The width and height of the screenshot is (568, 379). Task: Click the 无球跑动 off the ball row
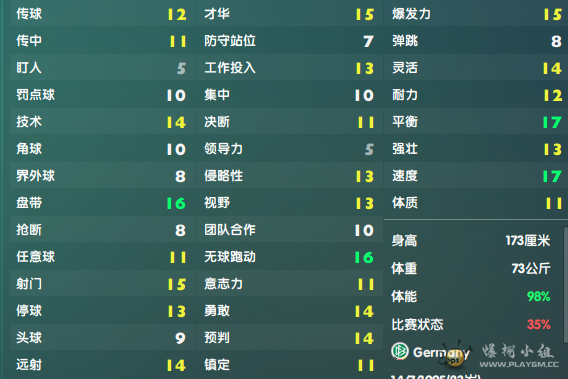coord(289,257)
